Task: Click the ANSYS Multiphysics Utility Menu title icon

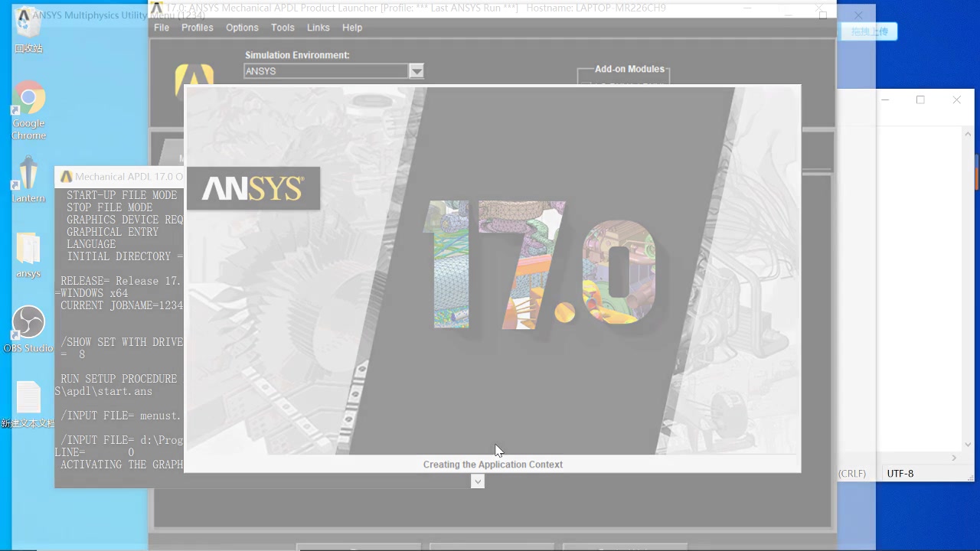Action: click(x=24, y=15)
